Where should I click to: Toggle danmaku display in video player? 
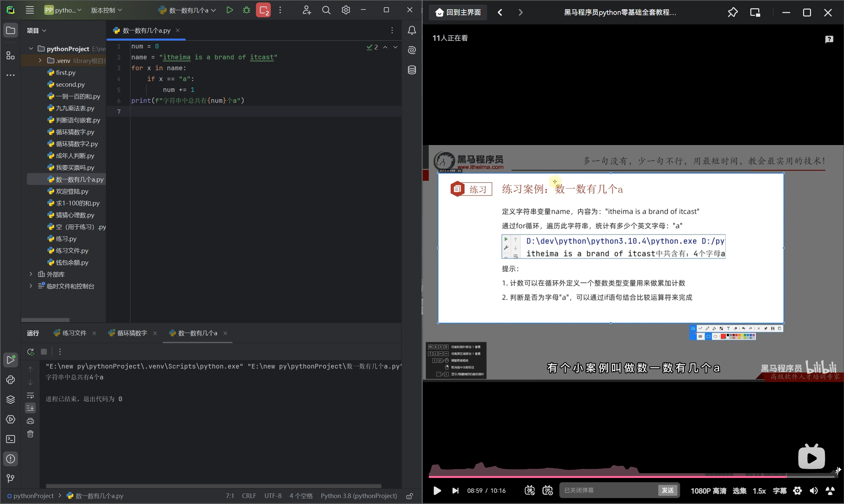529,490
